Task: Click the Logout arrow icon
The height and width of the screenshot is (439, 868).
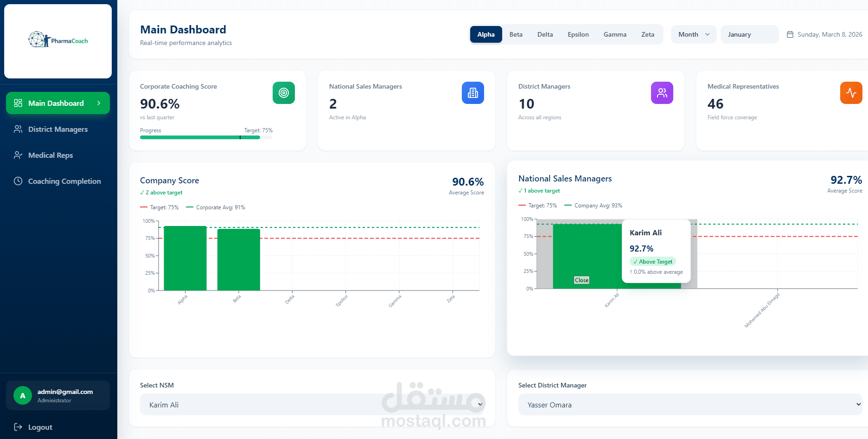Action: (18, 427)
